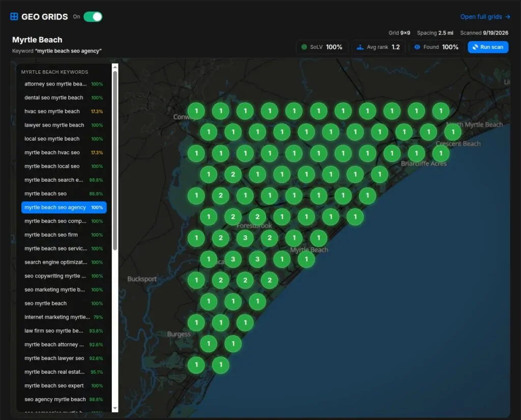Select keyword 'myrtle beach seo firm'
The image size is (521, 420).
point(64,235)
